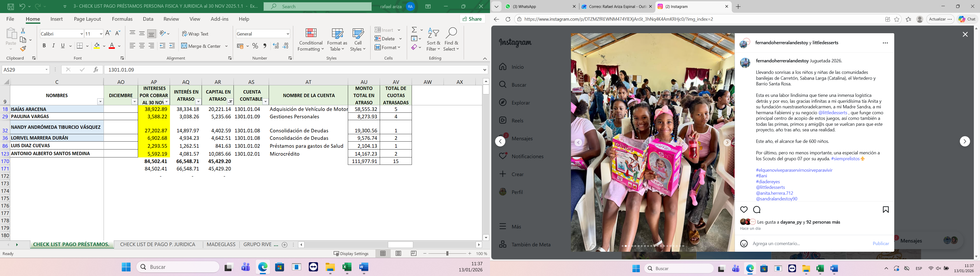Decrease decimal places in Number group
Viewport: 980px width, 276px height.
coord(285,46)
